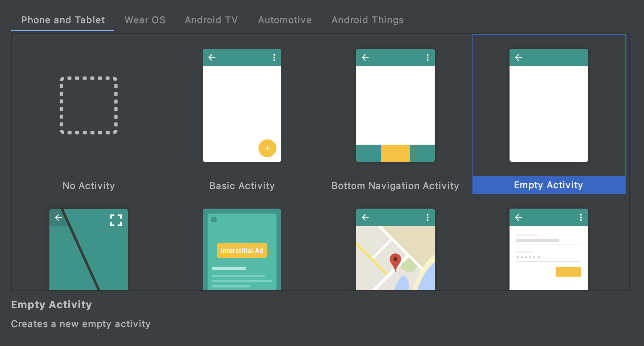
Task: Select the Interstitial Ad template thumbnail
Action: click(x=242, y=249)
